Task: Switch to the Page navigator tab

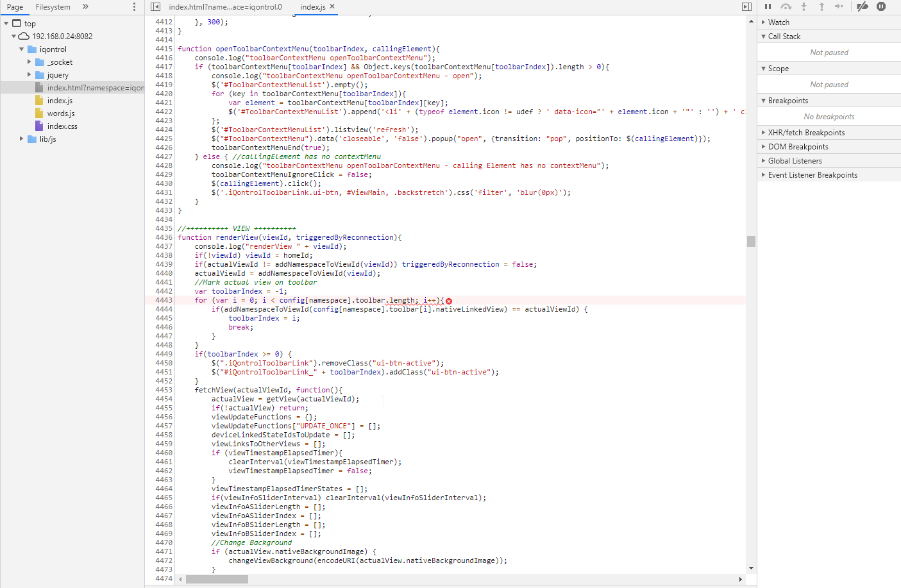Action: tap(15, 6)
